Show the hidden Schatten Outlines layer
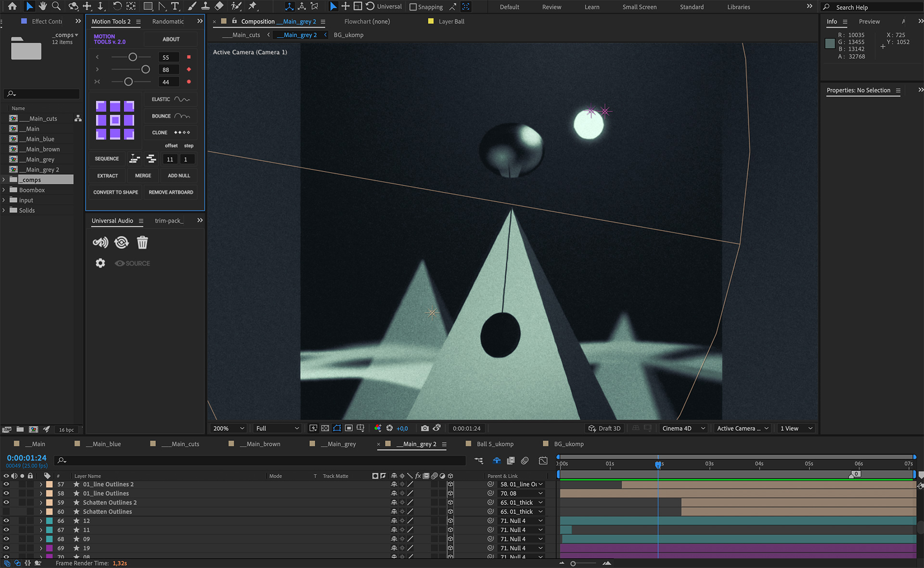The image size is (924, 568). click(x=6, y=512)
